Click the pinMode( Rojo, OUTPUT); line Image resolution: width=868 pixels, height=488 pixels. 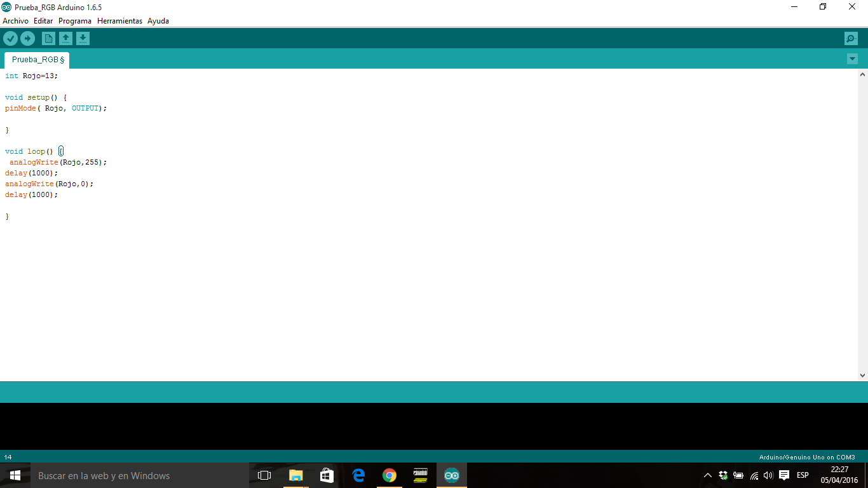(x=56, y=108)
